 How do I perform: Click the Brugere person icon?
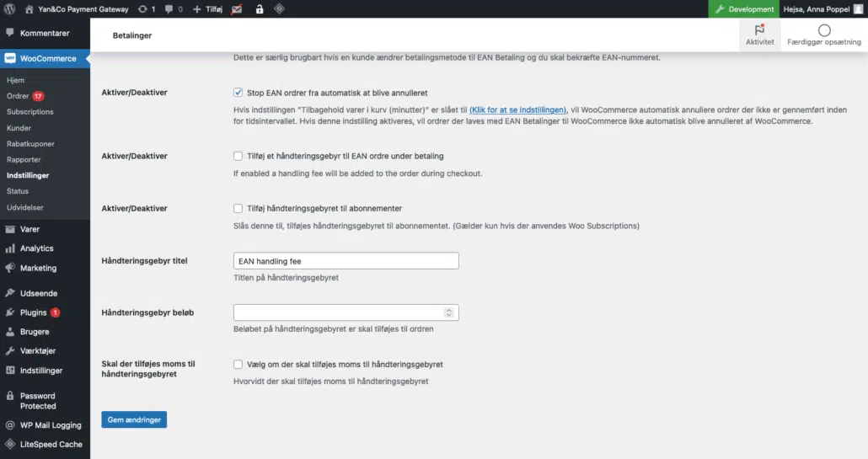(10, 332)
